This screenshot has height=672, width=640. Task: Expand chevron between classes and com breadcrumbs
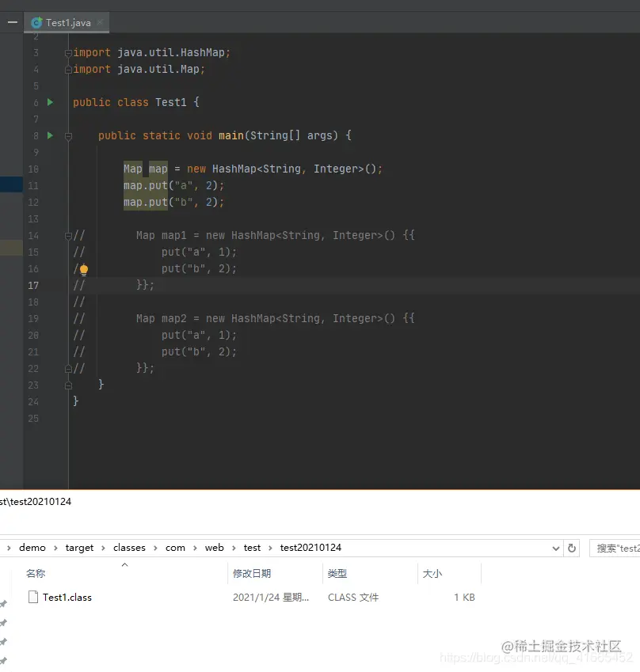pyautogui.click(x=155, y=549)
